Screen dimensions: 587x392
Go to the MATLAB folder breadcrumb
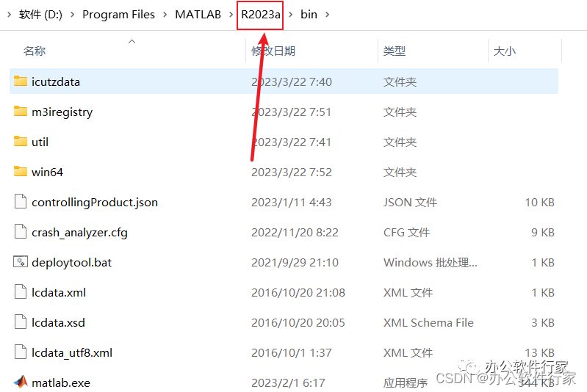[x=198, y=14]
